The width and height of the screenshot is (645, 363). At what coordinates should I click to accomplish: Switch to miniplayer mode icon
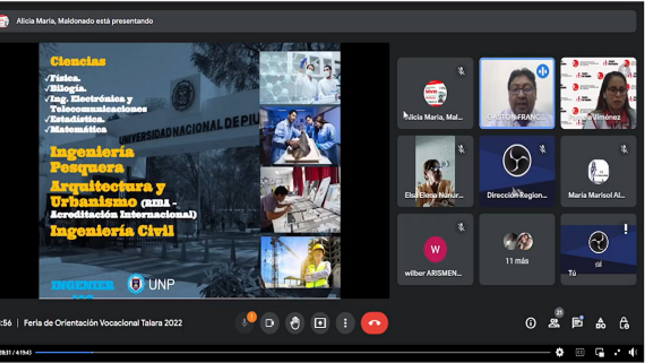tap(599, 352)
